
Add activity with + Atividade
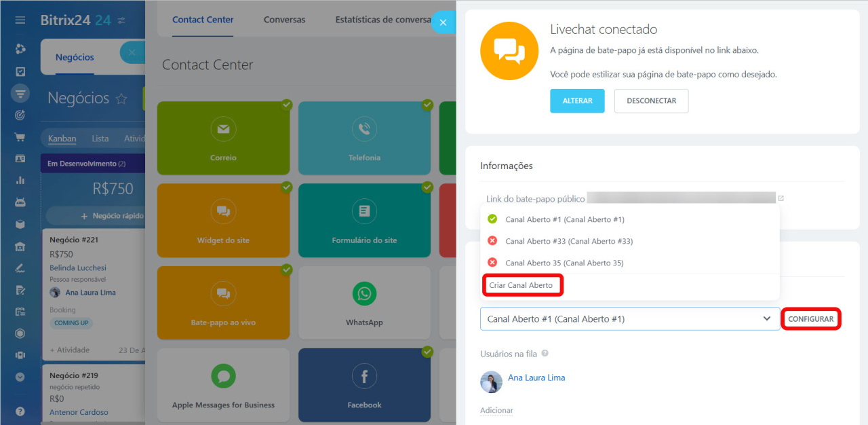pos(69,350)
